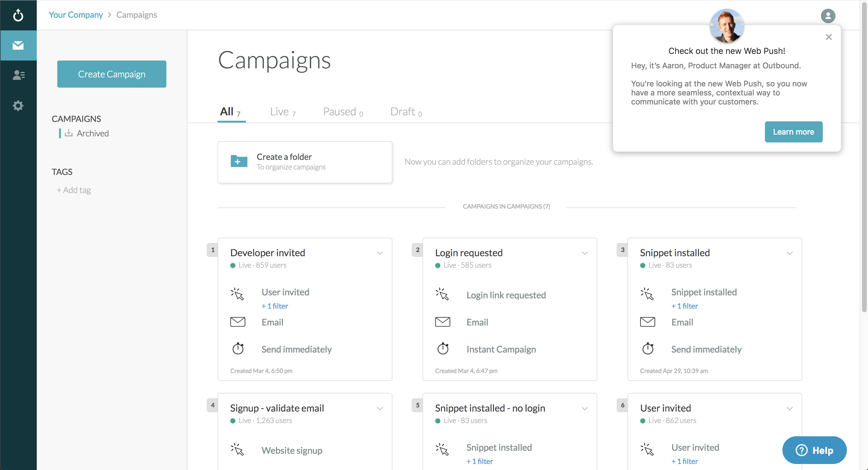Viewport: 868px width, 470px height.
Task: Click the Archived download icon
Action: (69, 133)
